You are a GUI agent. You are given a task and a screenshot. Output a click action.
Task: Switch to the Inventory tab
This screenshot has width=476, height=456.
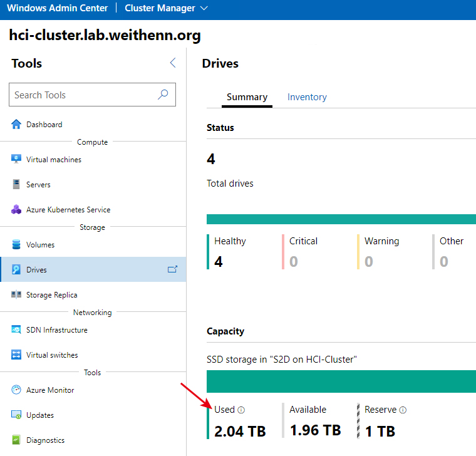(307, 97)
